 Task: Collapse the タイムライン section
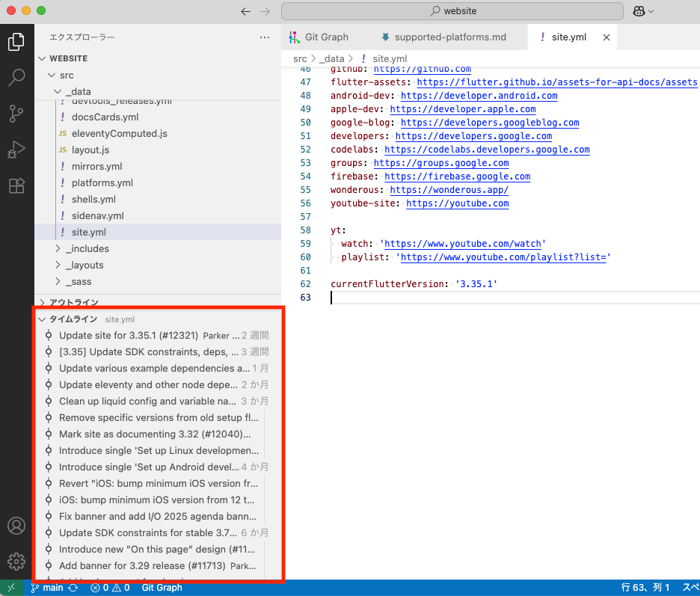click(43, 319)
